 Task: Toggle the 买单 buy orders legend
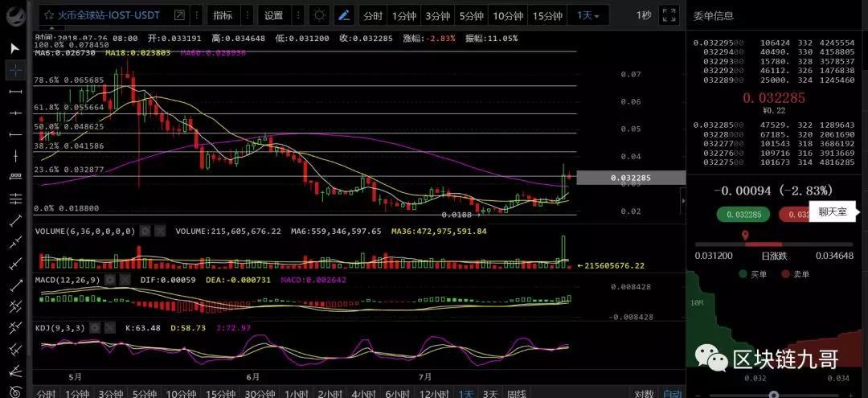click(751, 274)
